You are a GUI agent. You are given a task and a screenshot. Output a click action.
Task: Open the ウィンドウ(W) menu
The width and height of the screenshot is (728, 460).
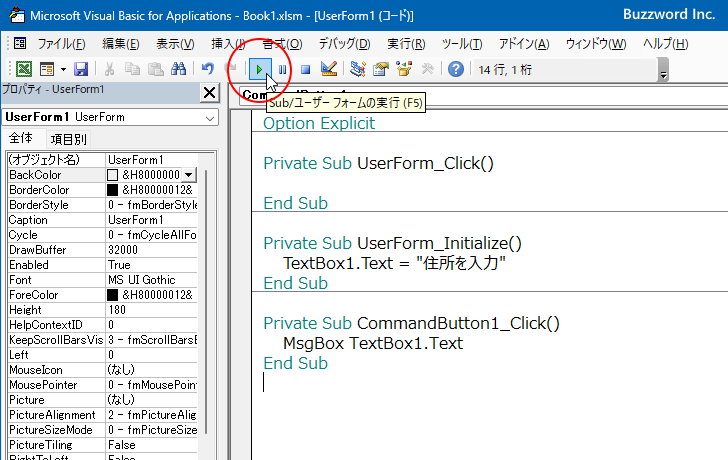click(596, 44)
